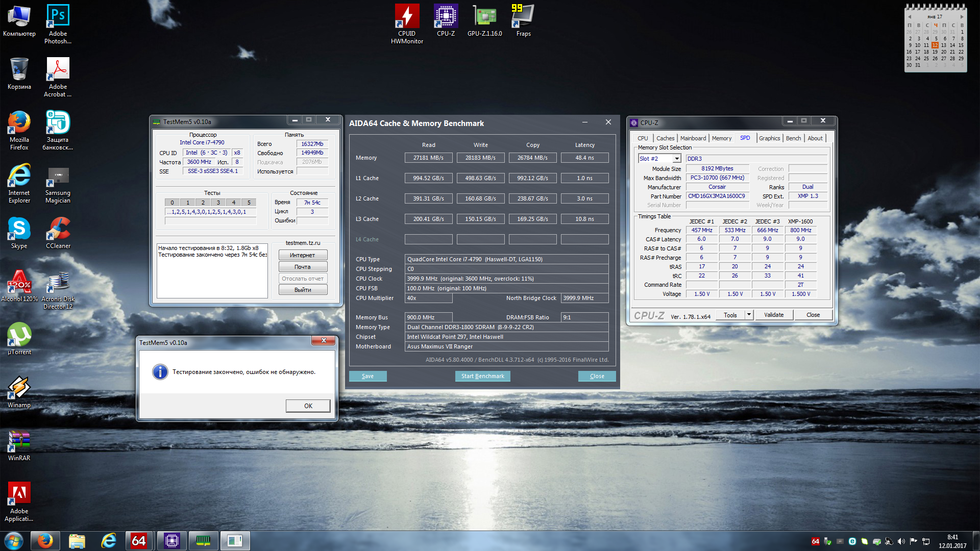Click AIDA64 icon in taskbar
The image size is (980, 551).
tap(139, 540)
